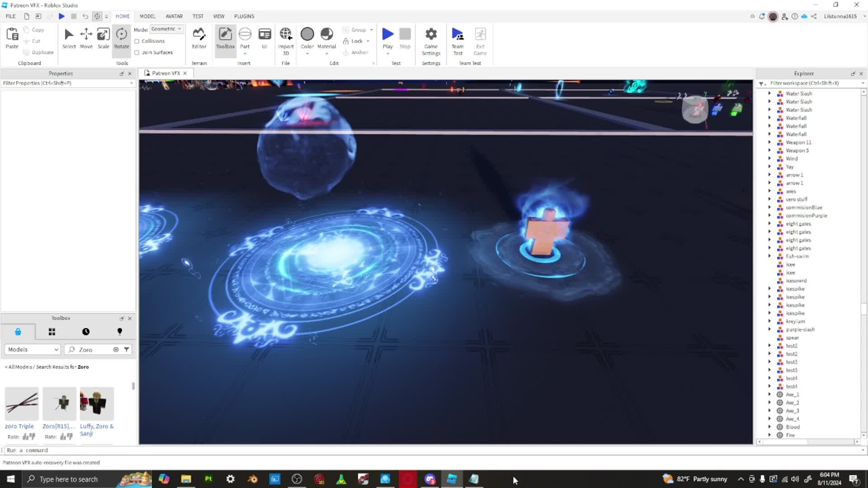The width and height of the screenshot is (868, 488).
Task: Open Toolbox search filter options
Action: [x=127, y=349]
